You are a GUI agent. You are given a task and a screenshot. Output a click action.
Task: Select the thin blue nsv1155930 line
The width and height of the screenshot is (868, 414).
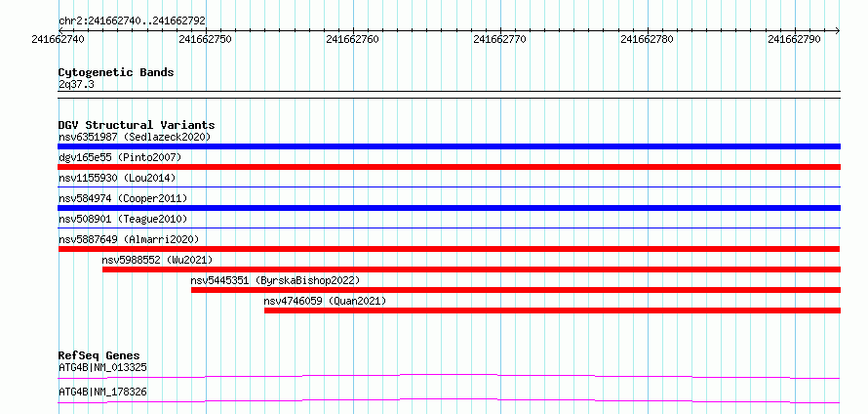point(449,187)
